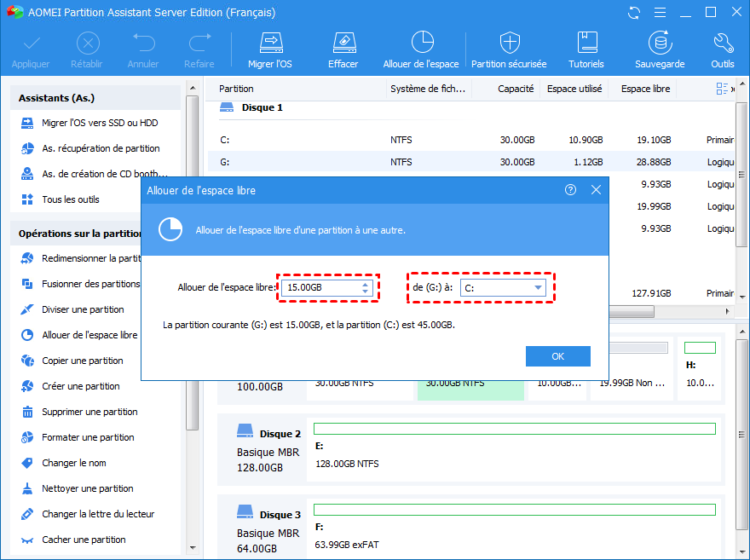Click the refresh icon in title bar
The width and height of the screenshot is (750, 560).
tap(634, 13)
